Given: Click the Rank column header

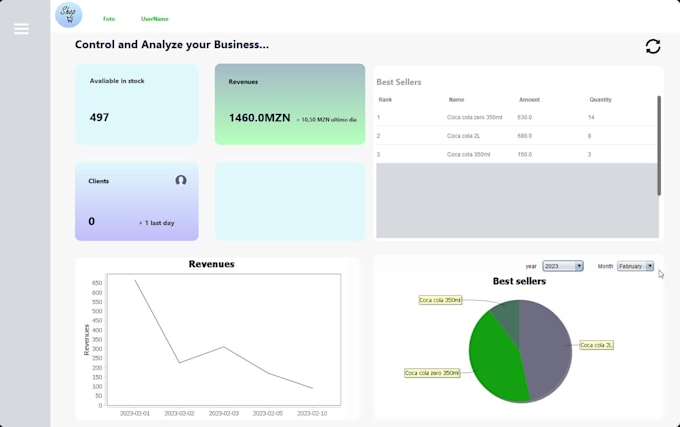Looking at the screenshot, I should (385, 100).
